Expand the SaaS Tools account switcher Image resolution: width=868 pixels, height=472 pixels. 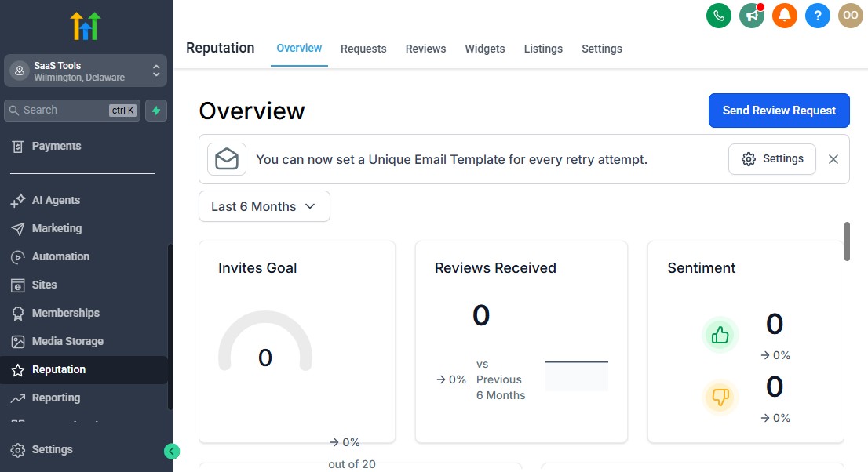85,70
